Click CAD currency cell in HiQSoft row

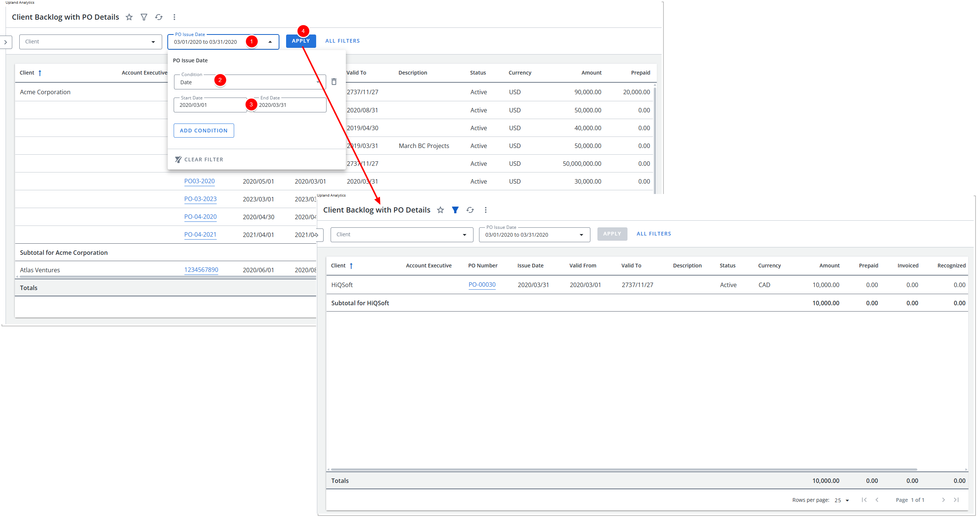pos(764,285)
